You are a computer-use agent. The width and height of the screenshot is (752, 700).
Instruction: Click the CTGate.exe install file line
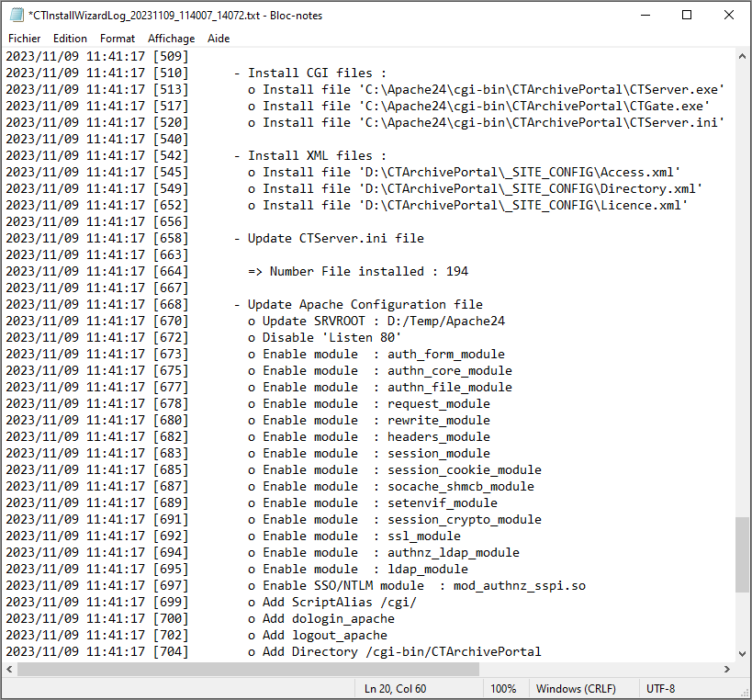pos(478,106)
